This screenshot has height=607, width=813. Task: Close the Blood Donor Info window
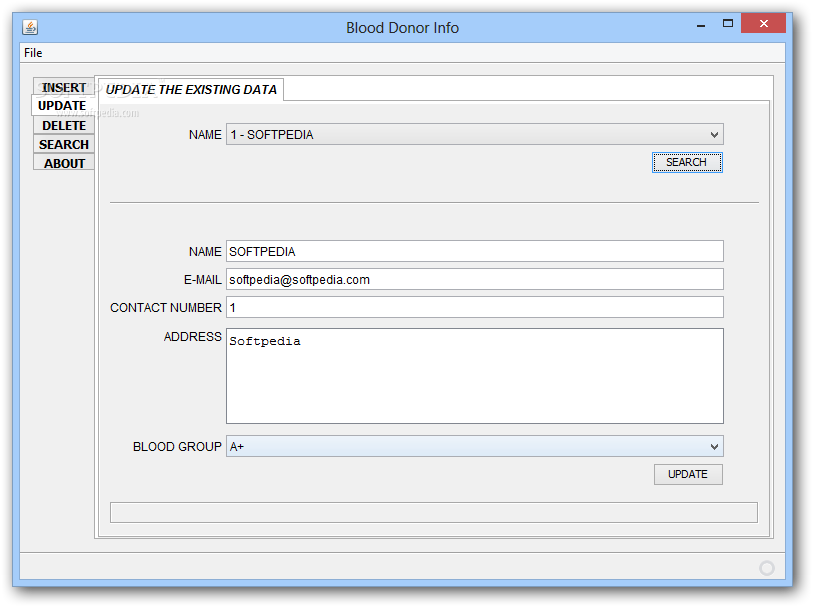pos(763,23)
